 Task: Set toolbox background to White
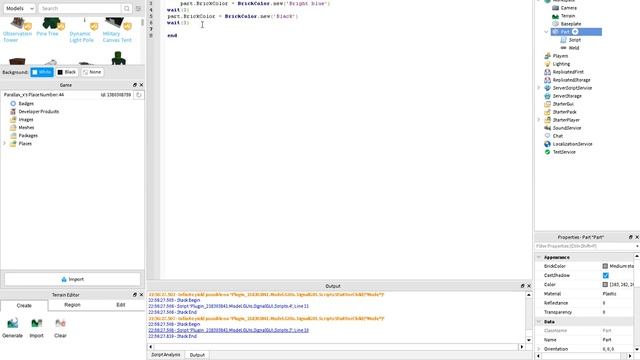(x=42, y=72)
